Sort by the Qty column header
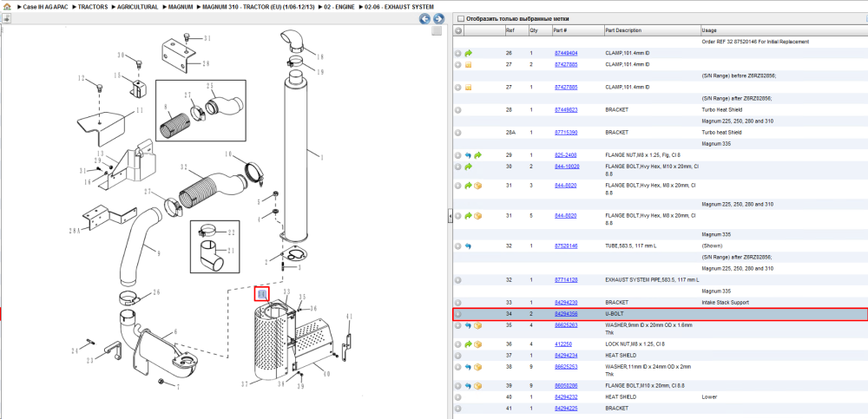 click(x=539, y=30)
